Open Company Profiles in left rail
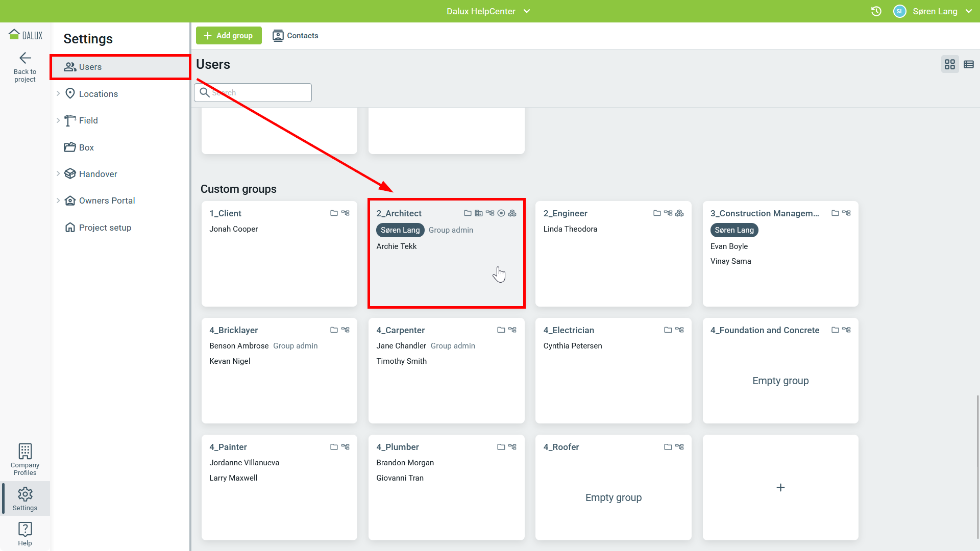980x551 pixels. (x=25, y=459)
